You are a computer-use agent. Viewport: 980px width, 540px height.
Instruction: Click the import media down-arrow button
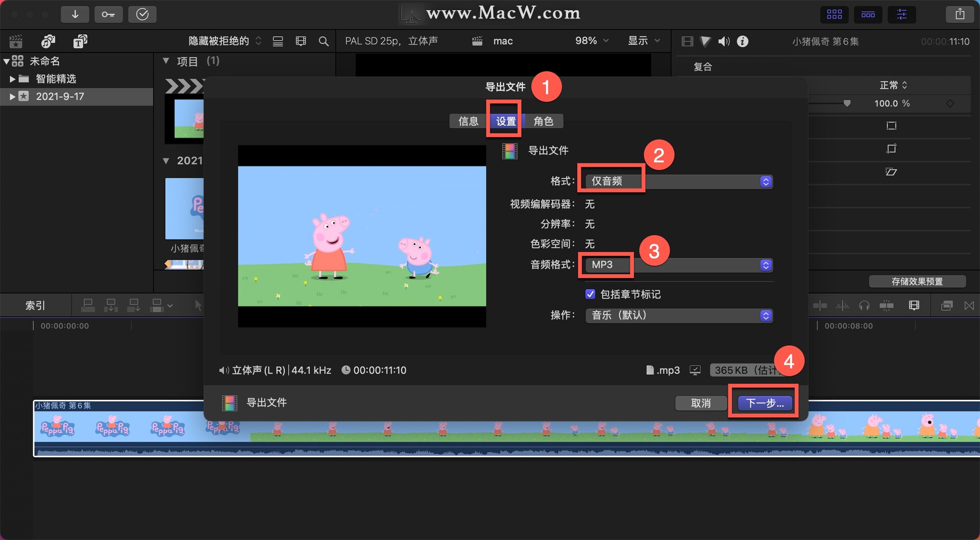[x=75, y=14]
